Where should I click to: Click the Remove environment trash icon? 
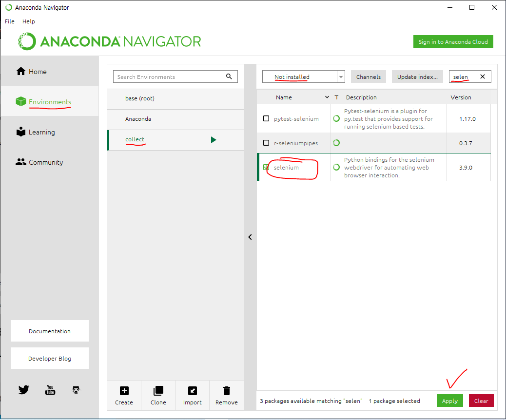227,391
